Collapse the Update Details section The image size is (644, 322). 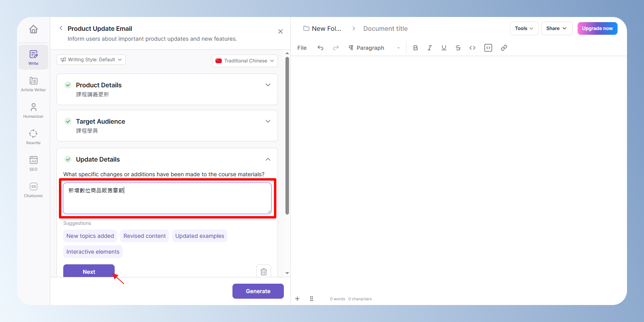pos(268,159)
